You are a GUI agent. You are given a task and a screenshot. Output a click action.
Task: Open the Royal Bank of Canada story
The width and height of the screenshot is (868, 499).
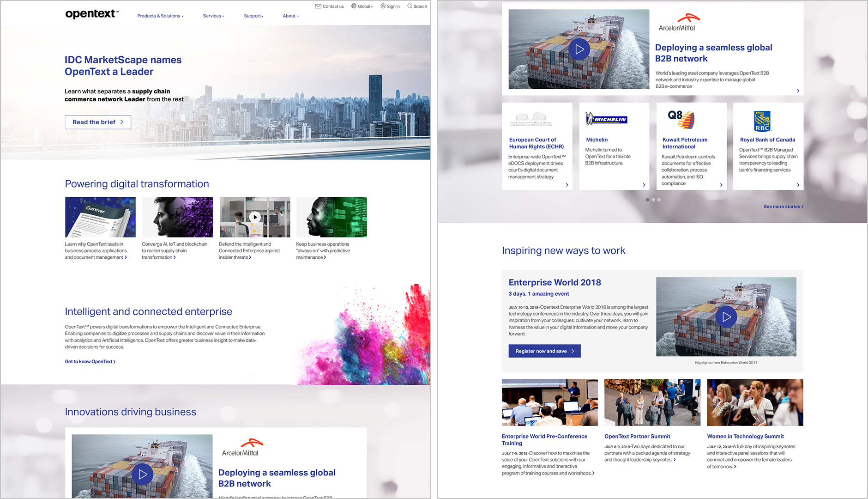pos(767,140)
